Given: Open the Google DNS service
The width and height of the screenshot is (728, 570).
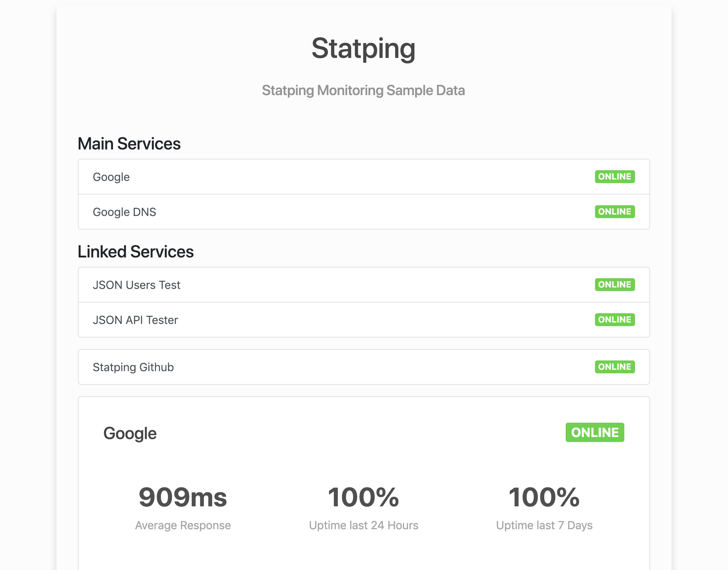Looking at the screenshot, I should (124, 212).
